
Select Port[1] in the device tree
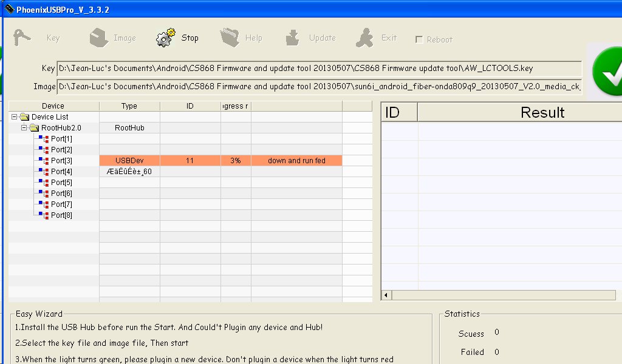click(61, 139)
